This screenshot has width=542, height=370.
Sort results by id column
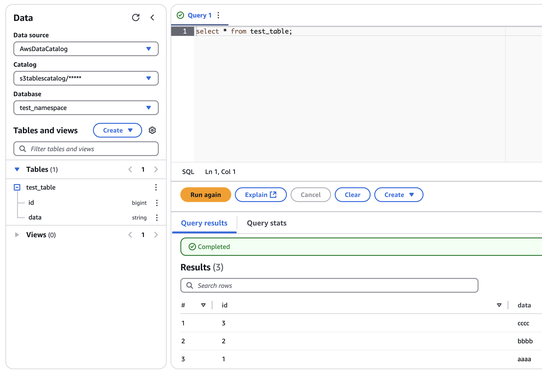(x=499, y=305)
